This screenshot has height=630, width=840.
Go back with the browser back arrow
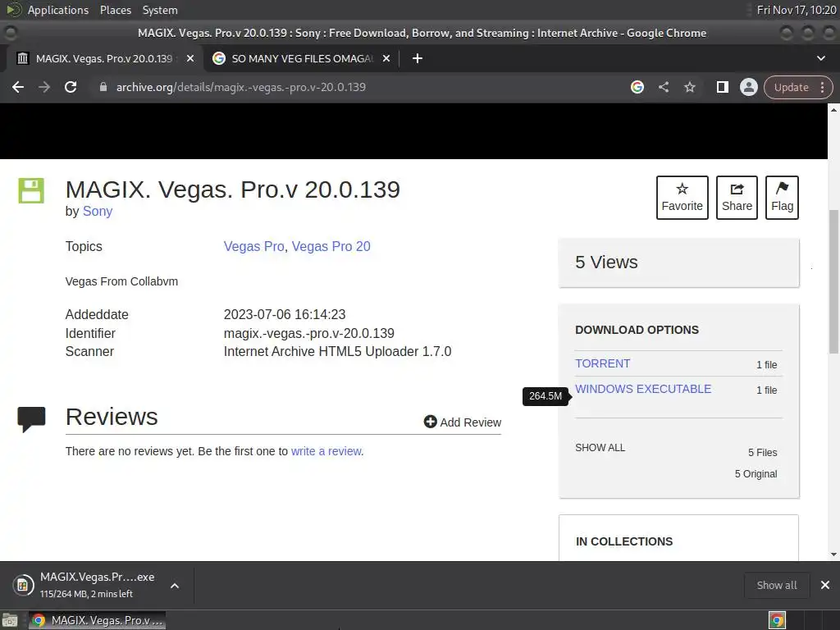click(18, 87)
